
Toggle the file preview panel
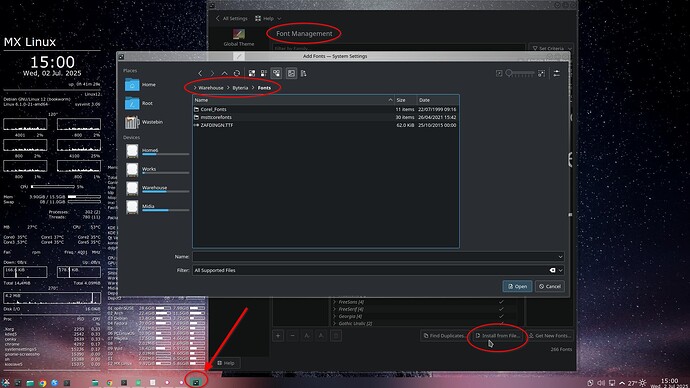[291, 73]
